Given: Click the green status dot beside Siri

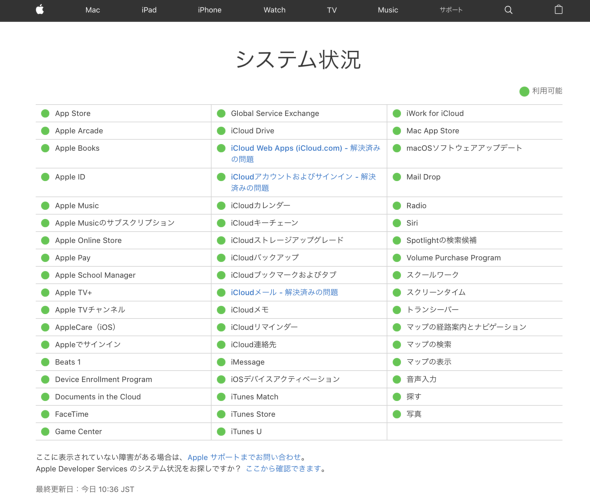Looking at the screenshot, I should coord(397,223).
